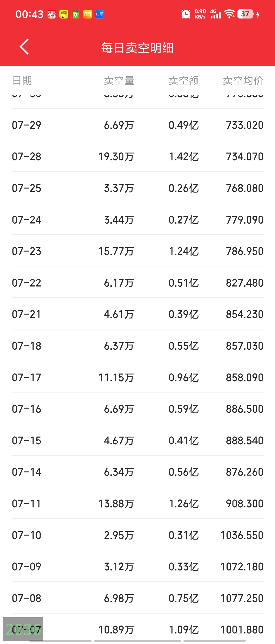Screen dimensions: 275x644
Task: Select the 07-28 row
Action: 138,156
